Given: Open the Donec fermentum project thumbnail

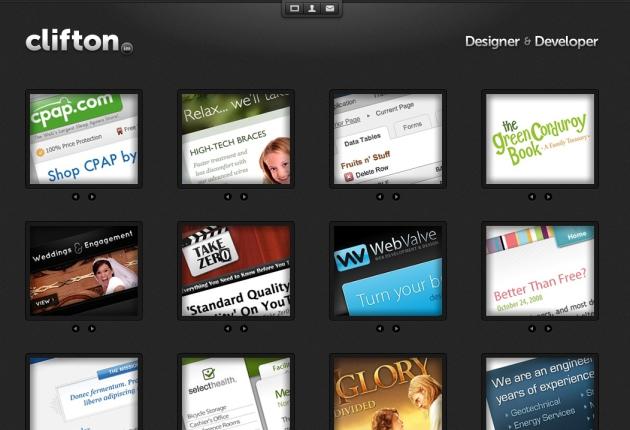Looking at the screenshot, I should [x=84, y=392].
